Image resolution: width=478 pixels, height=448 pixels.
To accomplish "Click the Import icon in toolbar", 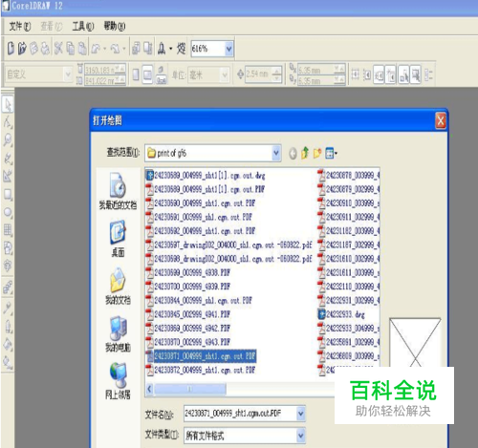I will [x=136, y=49].
